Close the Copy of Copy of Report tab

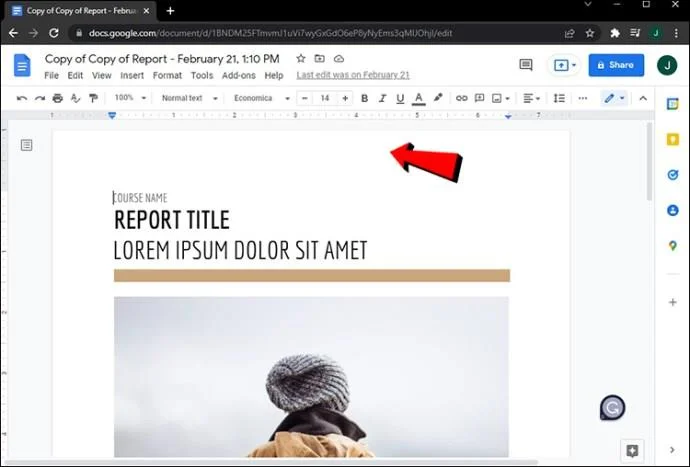pyautogui.click(x=147, y=11)
